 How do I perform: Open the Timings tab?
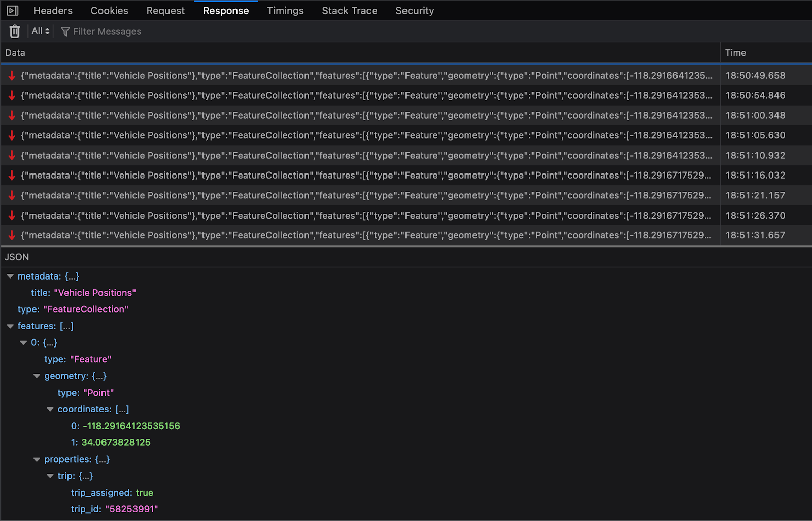coord(285,10)
